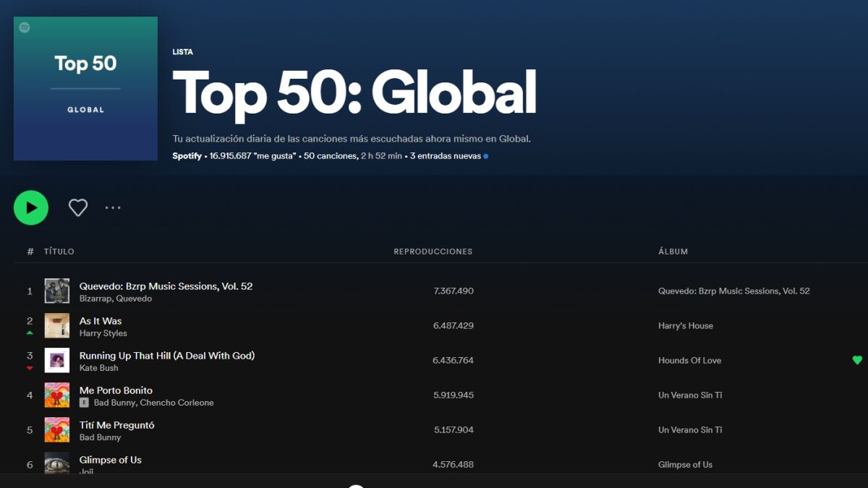The height and width of the screenshot is (488, 868).
Task: Click the Glimpse of Us song cover
Action: 57,463
